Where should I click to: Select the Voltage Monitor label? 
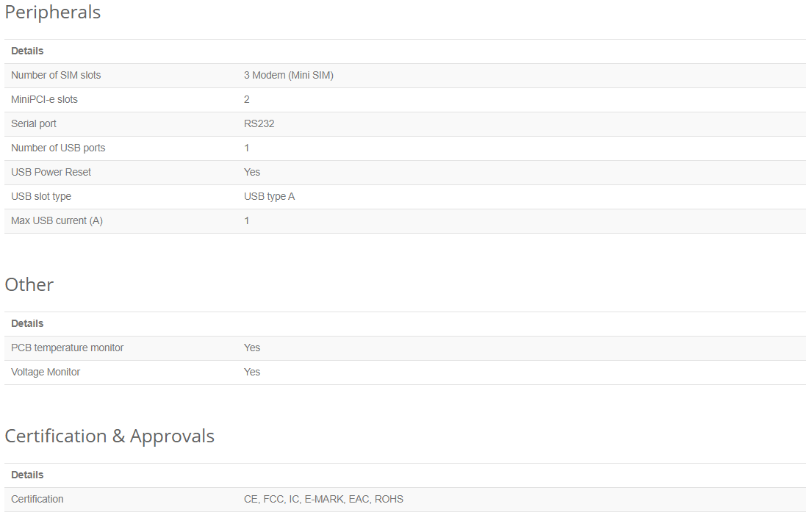[x=46, y=372]
